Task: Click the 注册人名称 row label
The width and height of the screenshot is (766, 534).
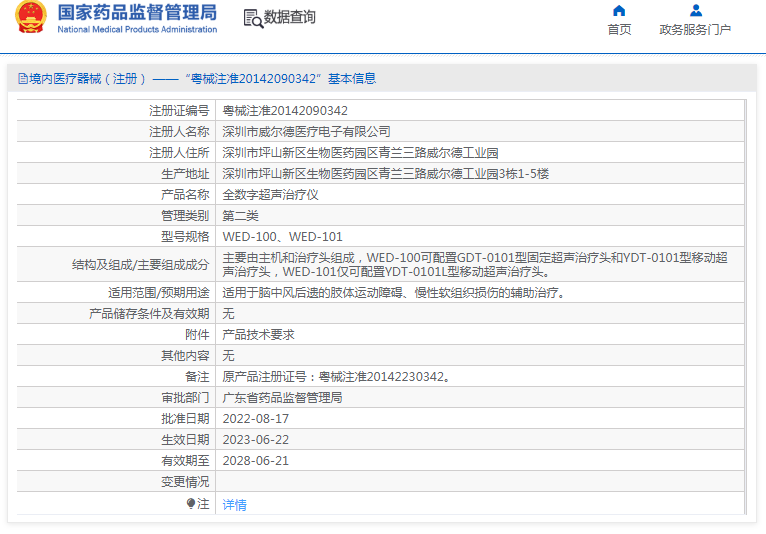Action: coord(179,132)
